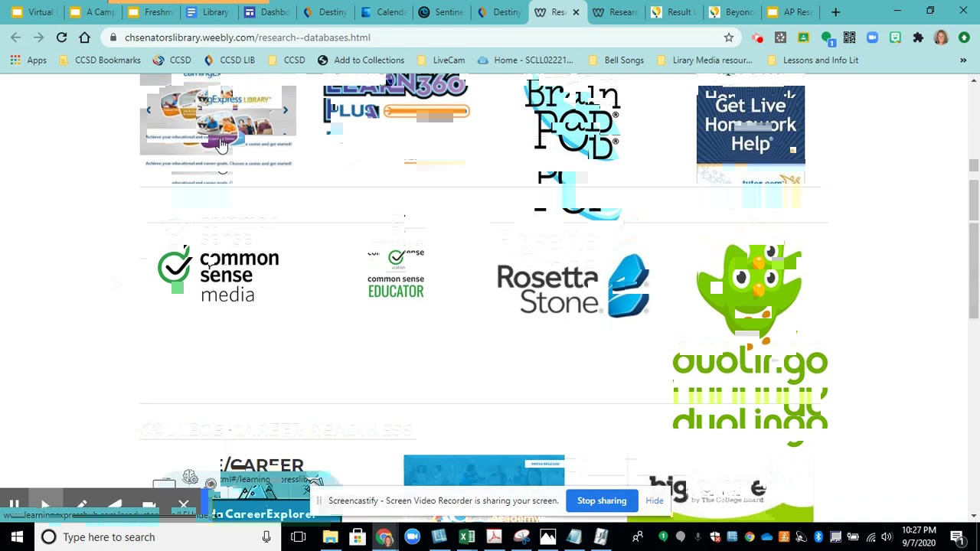Image resolution: width=980 pixels, height=551 pixels.
Task: Open the LiveCam bookmarks folder
Action: (441, 60)
